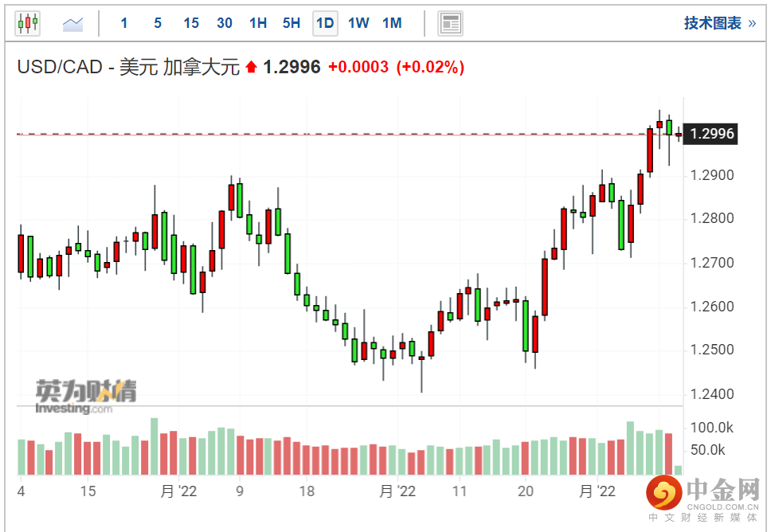Select the 5-minute timeframe

(158, 23)
